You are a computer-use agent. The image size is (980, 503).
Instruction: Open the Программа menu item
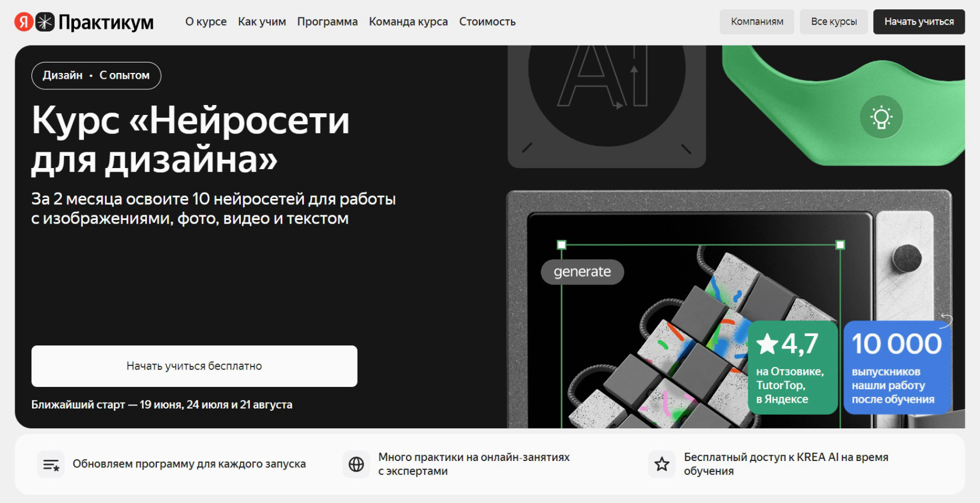coord(327,22)
